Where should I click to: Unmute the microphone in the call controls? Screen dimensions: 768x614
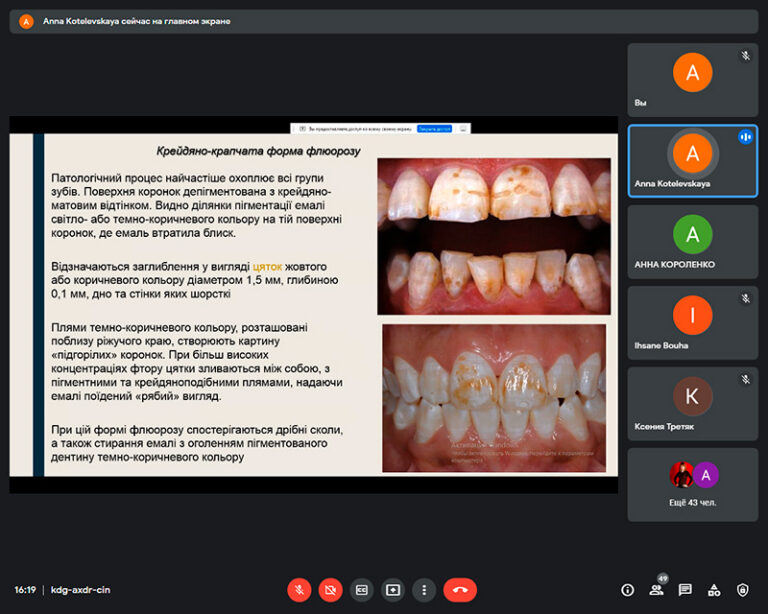click(x=299, y=590)
